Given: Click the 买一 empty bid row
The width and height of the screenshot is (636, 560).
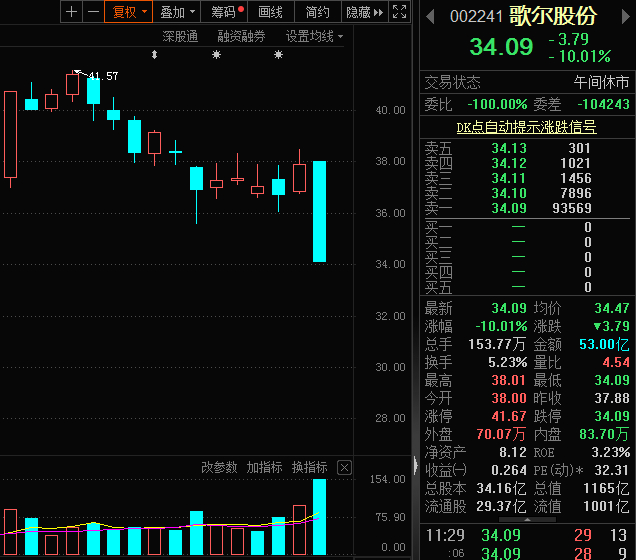Looking at the screenshot, I should tap(527, 227).
